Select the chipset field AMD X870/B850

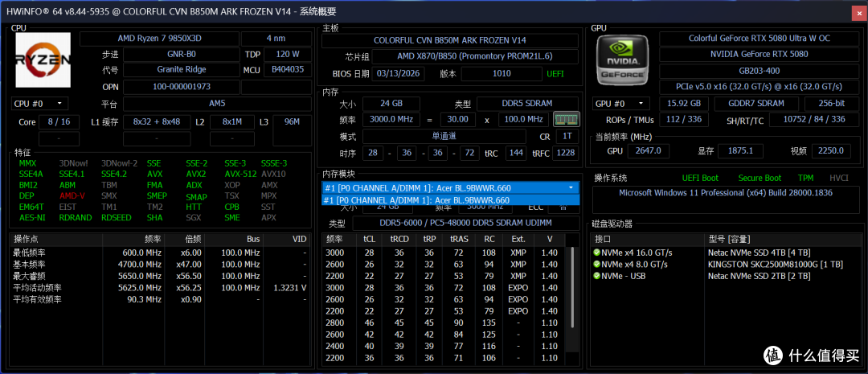[475, 56]
